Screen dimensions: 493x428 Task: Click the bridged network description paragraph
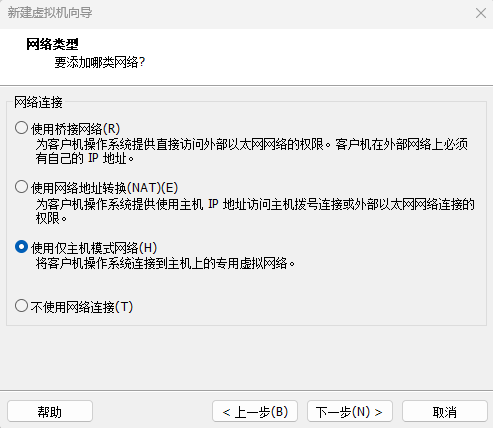(252, 151)
